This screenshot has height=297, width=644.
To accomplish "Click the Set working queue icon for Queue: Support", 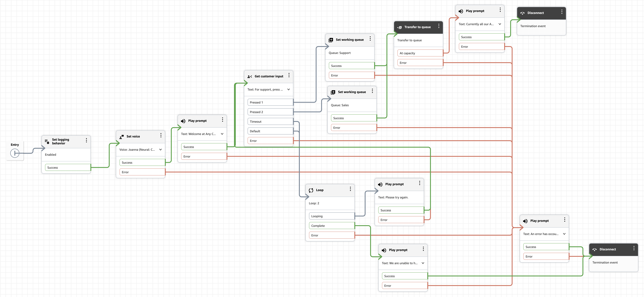I will [x=331, y=40].
